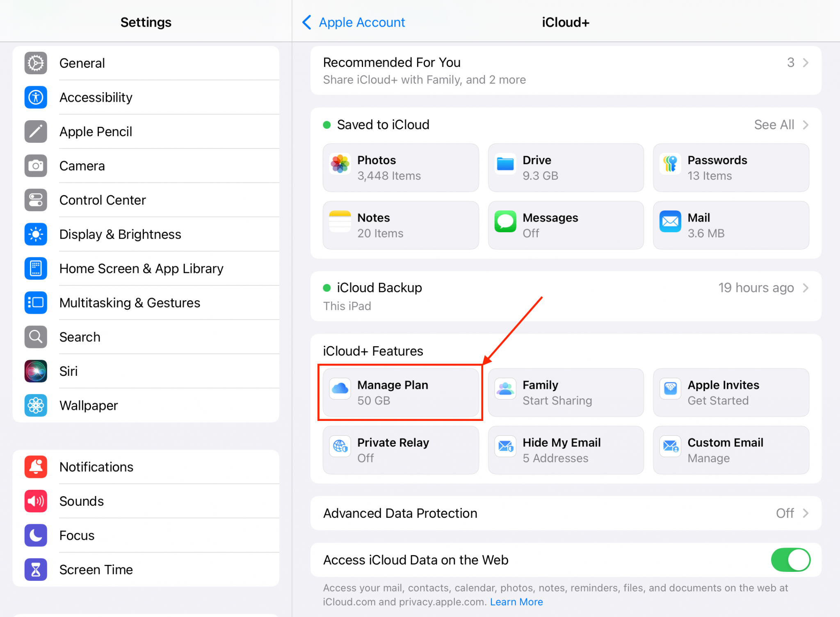This screenshot has height=617, width=840.
Task: Open Screen Time settings
Action: [96, 569]
